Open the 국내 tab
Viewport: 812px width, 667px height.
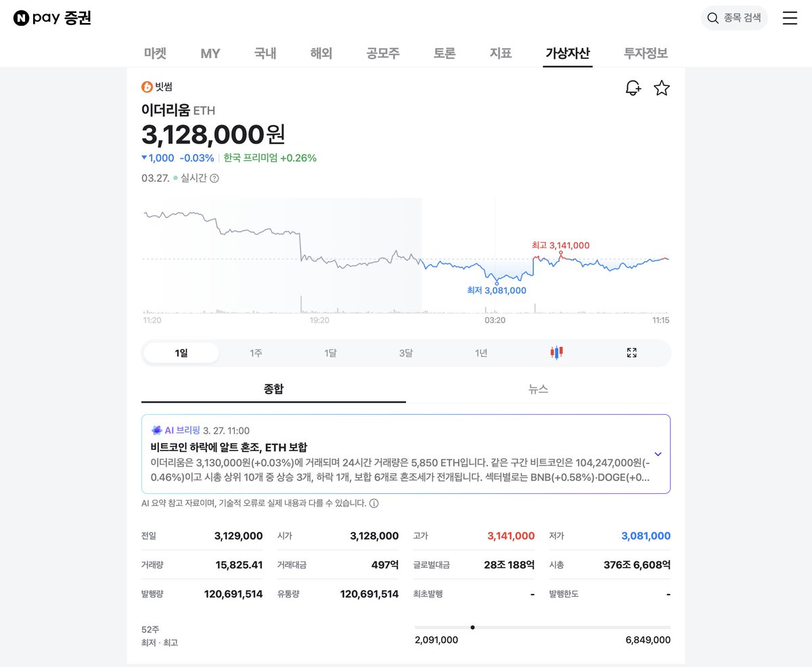click(265, 53)
